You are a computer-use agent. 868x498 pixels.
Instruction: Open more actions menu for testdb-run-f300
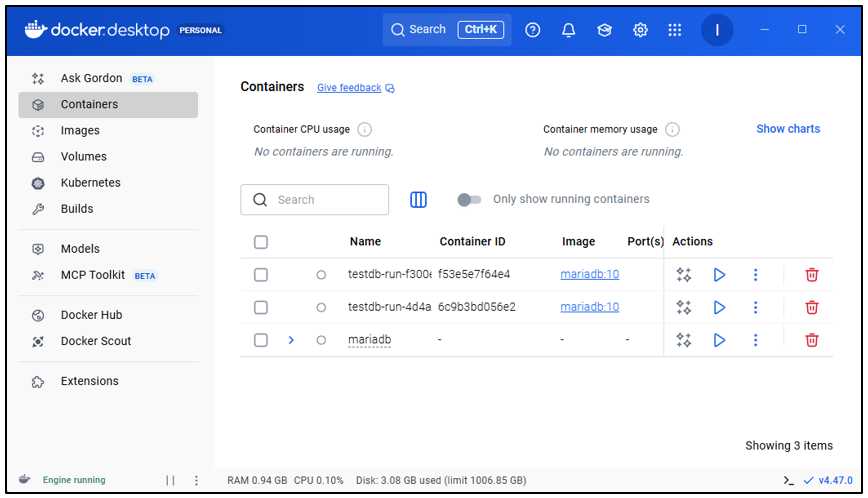pos(756,274)
